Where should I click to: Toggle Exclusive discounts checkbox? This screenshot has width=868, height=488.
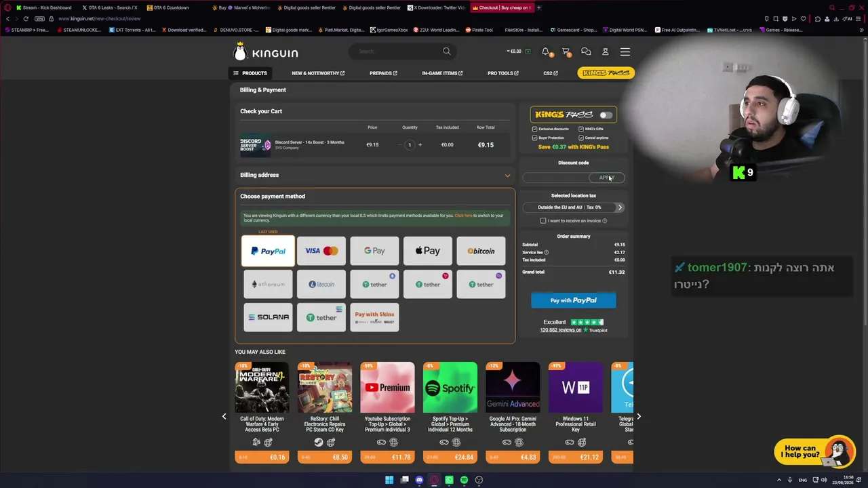[534, 129]
